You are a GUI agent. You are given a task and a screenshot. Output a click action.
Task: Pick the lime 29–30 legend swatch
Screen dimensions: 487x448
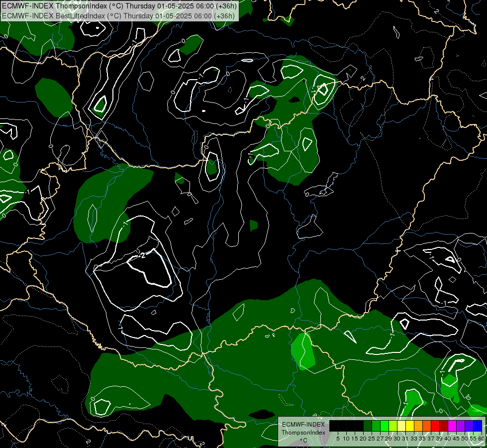393,426
